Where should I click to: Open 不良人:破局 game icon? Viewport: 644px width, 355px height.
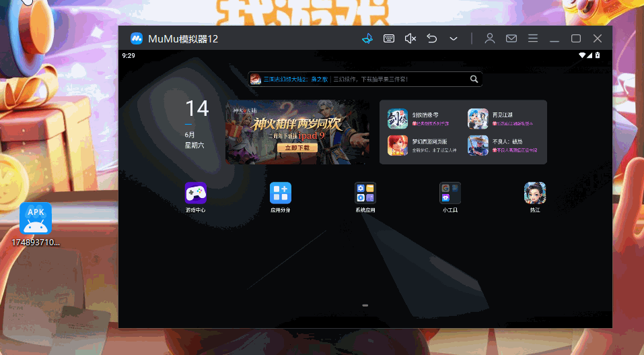pyautogui.click(x=478, y=146)
